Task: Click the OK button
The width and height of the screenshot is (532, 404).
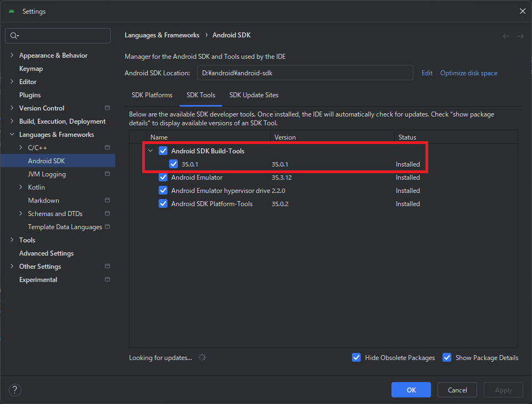Action: click(x=411, y=390)
